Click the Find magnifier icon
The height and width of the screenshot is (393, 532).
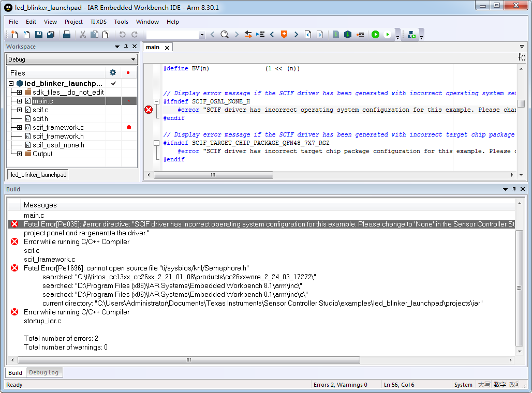pos(224,34)
